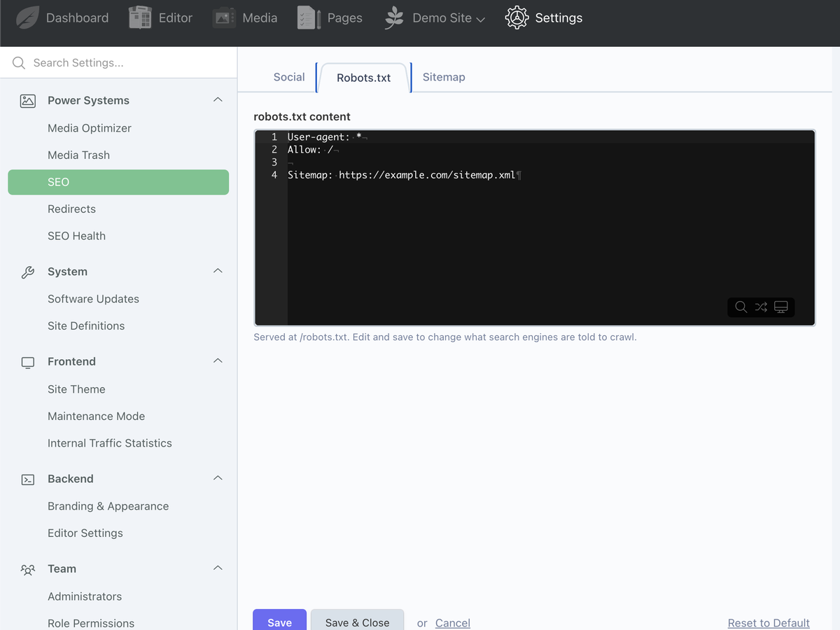
Task: Click the leaf Dashboard icon
Action: click(27, 18)
